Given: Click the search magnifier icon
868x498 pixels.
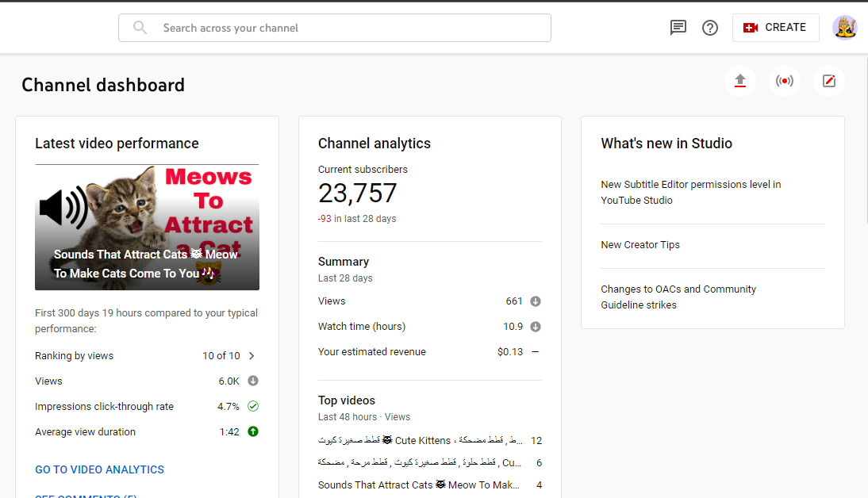Looking at the screenshot, I should click(x=140, y=28).
